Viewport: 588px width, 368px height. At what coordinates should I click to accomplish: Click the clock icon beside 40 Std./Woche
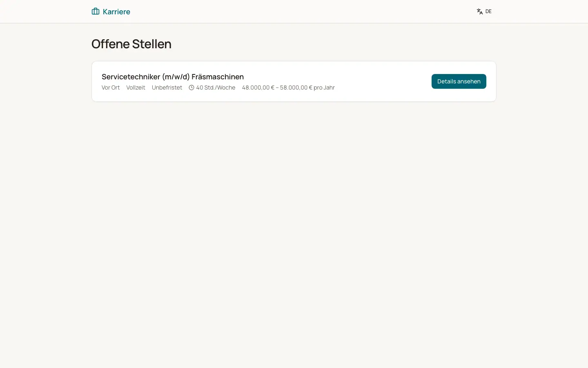click(192, 88)
